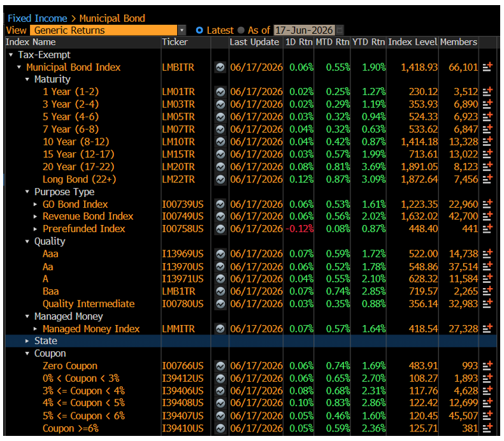The image size is (504, 441).
Task: Open chart icon for Prefunded Index row
Action: (220, 229)
